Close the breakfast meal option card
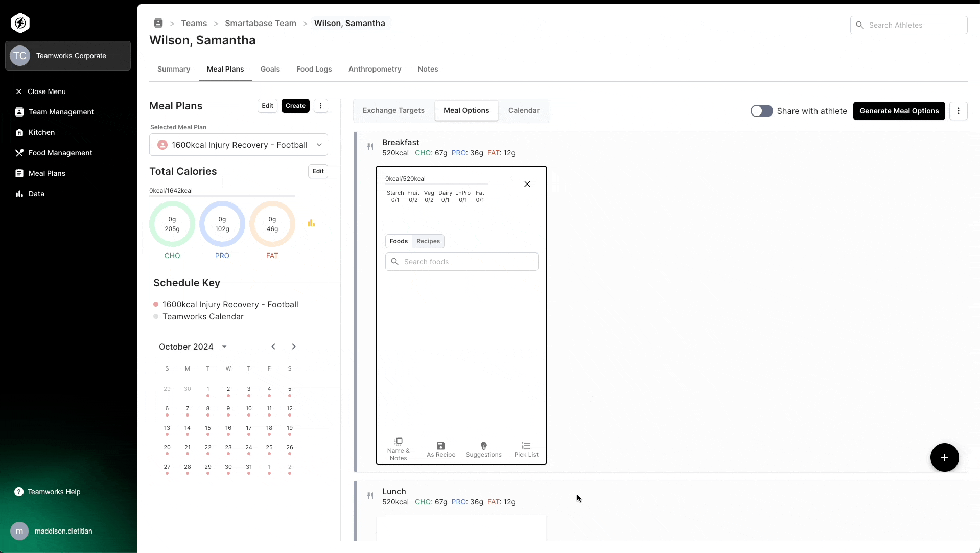980x553 pixels. (x=527, y=184)
